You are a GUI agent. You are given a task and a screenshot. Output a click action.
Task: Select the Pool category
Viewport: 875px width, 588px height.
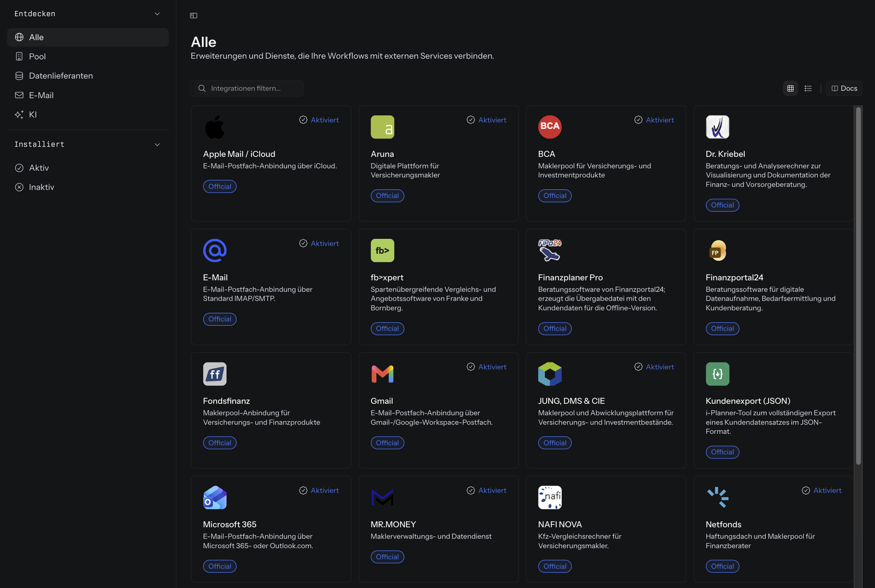click(87, 56)
